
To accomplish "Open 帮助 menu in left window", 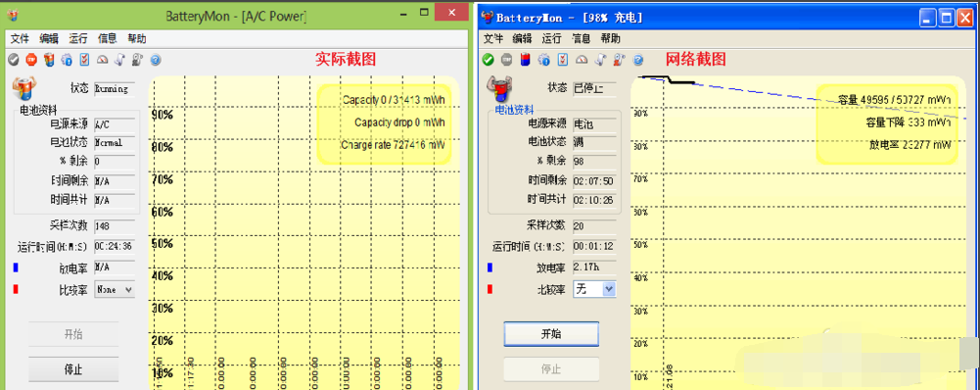I will pos(137,39).
